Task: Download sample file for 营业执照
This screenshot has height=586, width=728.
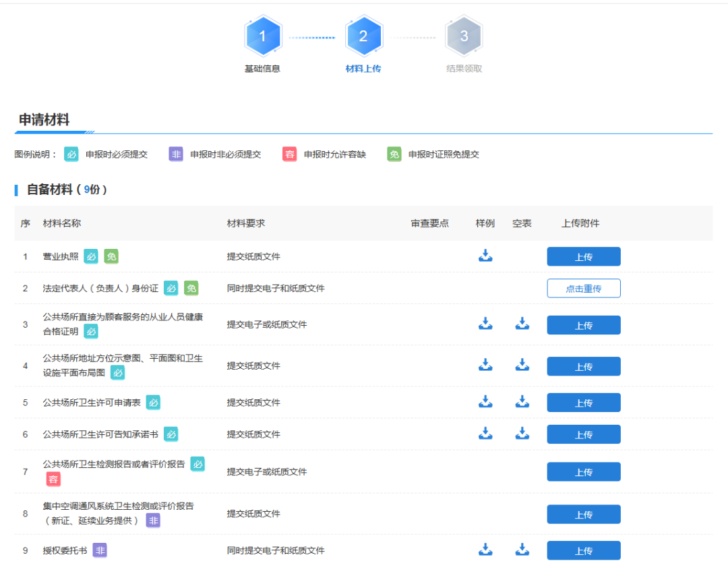Action: click(485, 256)
